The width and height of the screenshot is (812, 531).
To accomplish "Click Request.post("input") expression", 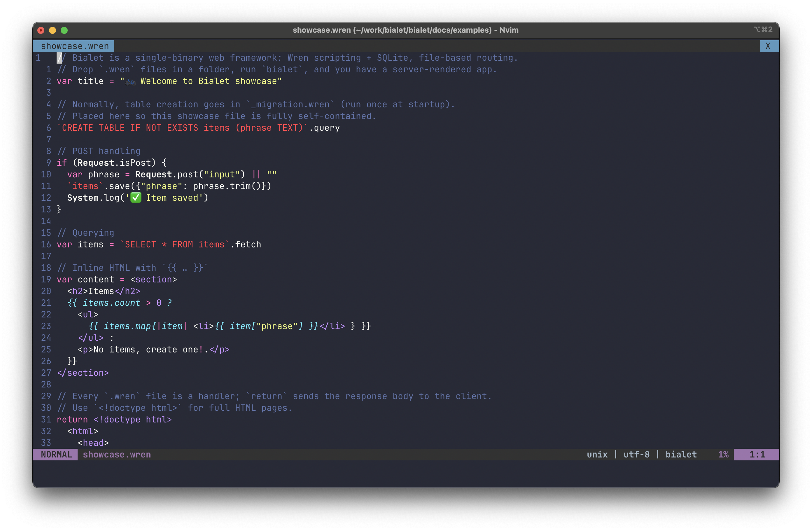I will (x=190, y=174).
